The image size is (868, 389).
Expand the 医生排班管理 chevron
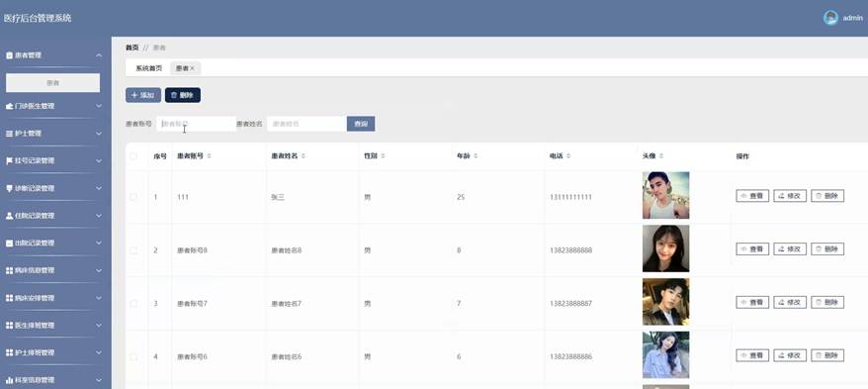point(99,326)
